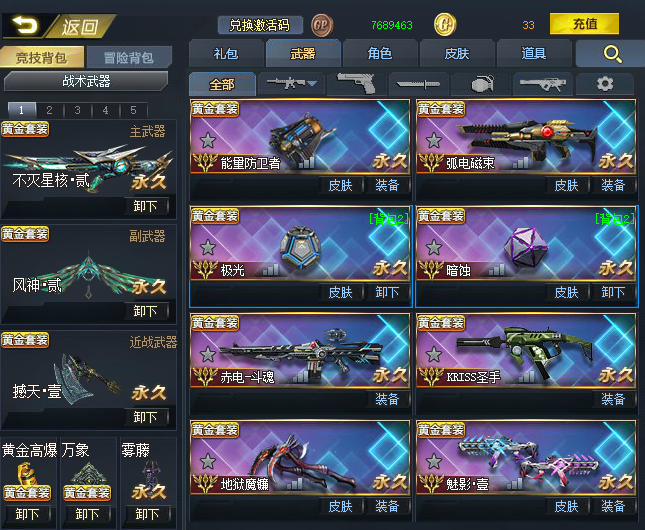This screenshot has width=645, height=530.
Task: Select the special rifle filter icon
Action: click(x=543, y=84)
